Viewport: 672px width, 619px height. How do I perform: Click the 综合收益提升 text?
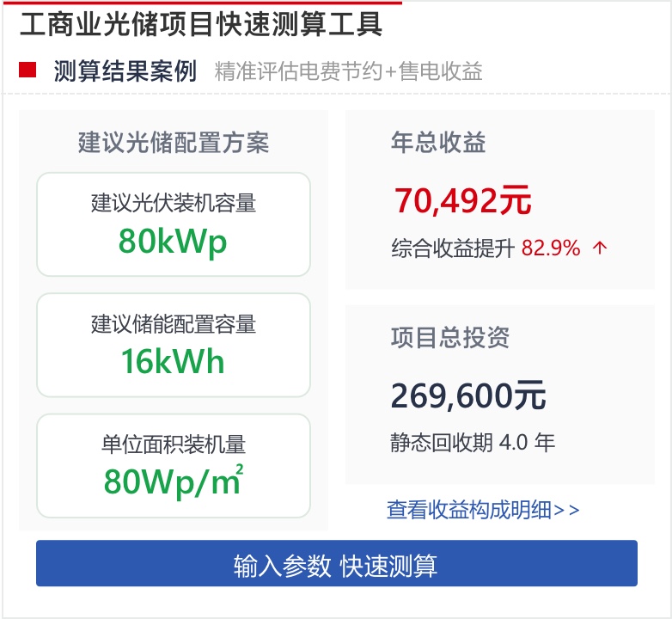click(x=453, y=248)
